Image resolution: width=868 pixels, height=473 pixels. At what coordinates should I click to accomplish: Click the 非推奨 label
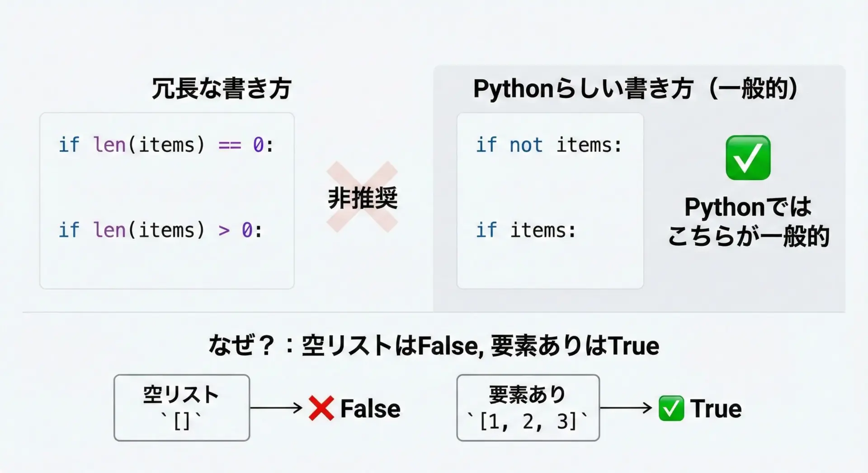pyautogui.click(x=363, y=198)
